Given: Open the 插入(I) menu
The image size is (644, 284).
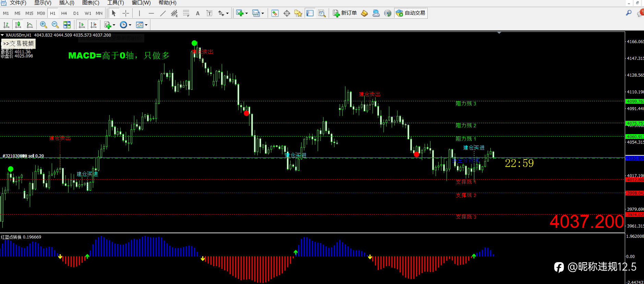Looking at the screenshot, I should [66, 3].
